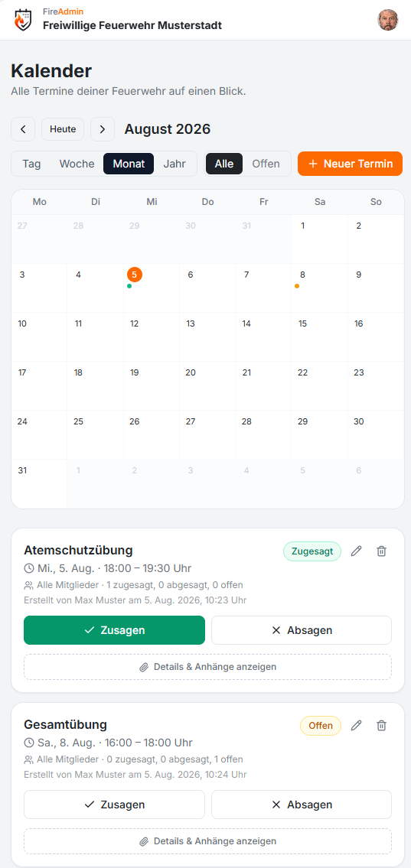Image resolution: width=411 pixels, height=868 pixels.
Task: Switch filter to Offen appointments
Action: tap(266, 164)
